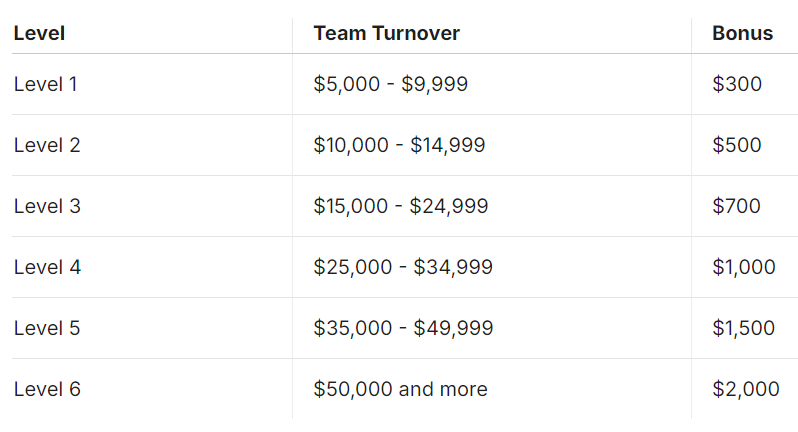Click the $15,000 - $24,999 turnover cell

pos(401,206)
